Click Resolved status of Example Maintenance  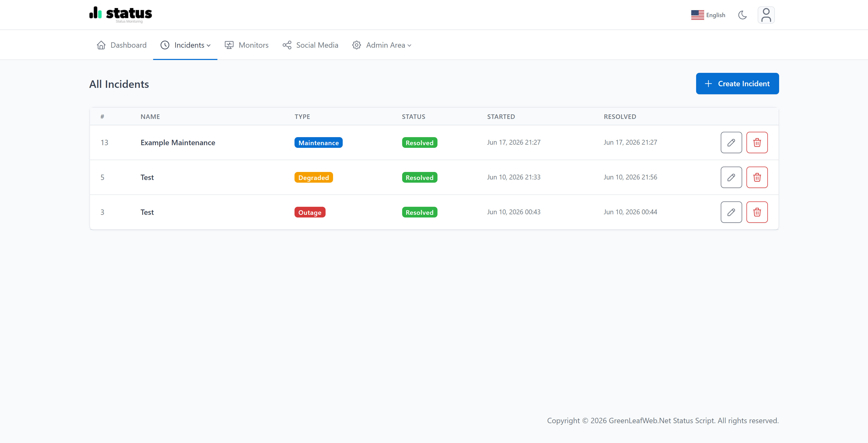pos(420,142)
